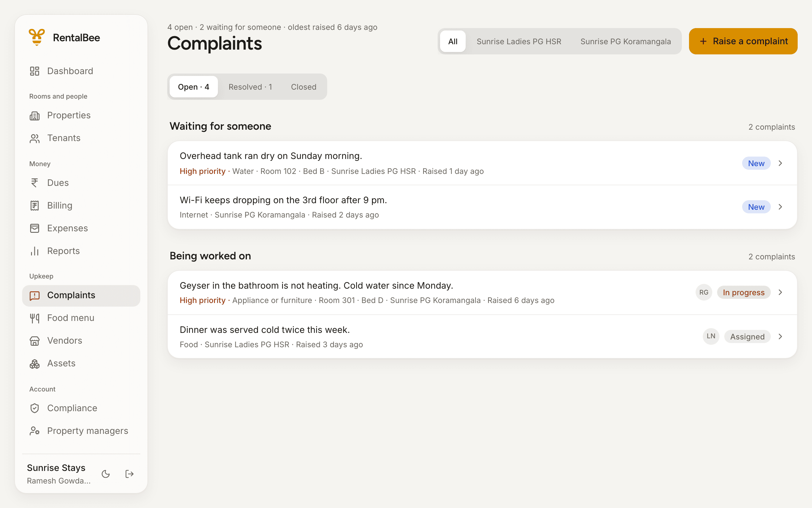Click the Reports bar chart icon
This screenshot has width=812, height=508.
click(x=35, y=251)
